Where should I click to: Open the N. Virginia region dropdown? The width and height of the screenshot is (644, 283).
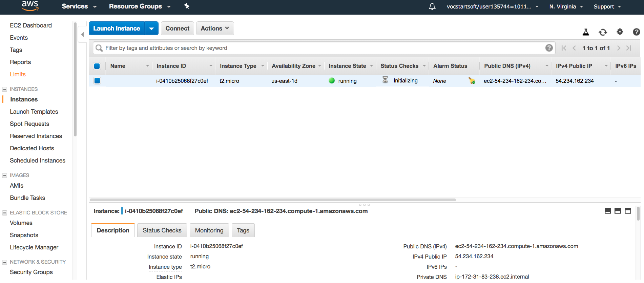click(x=566, y=6)
